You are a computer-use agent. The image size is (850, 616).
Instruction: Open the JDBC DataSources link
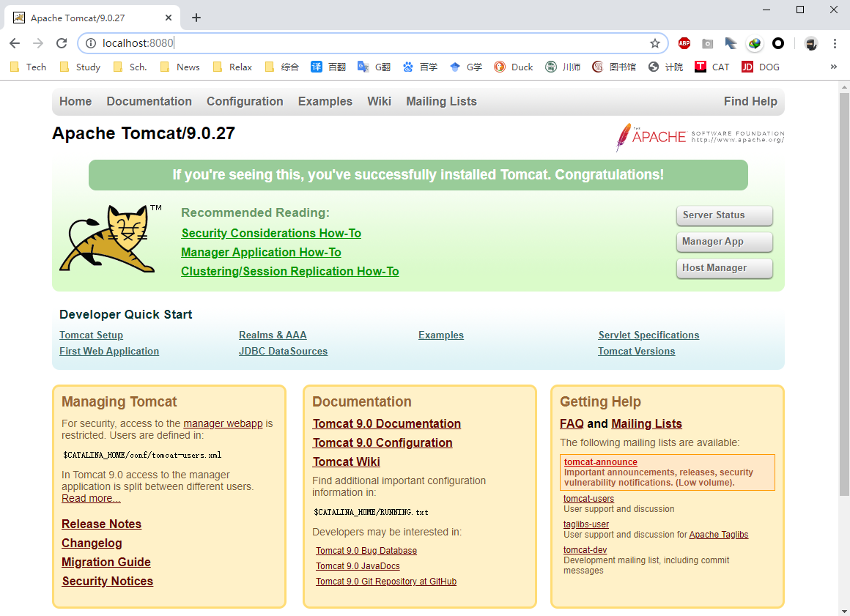[x=283, y=351]
